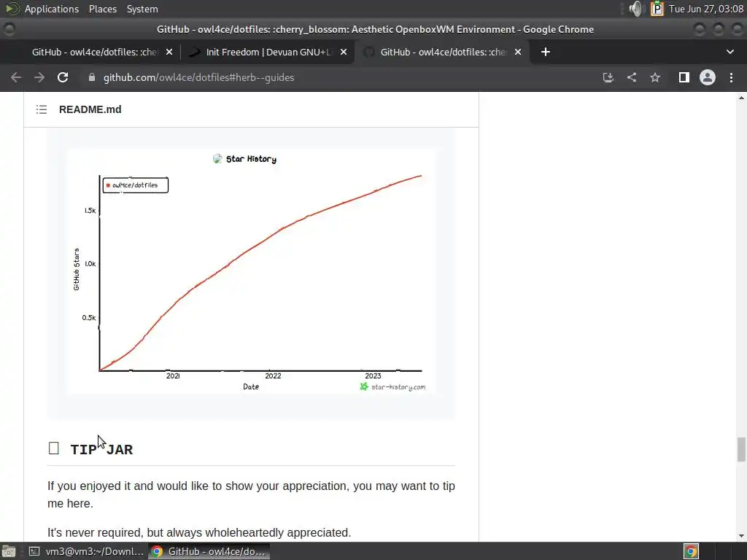Click the window menu button in title bar

coord(9,29)
